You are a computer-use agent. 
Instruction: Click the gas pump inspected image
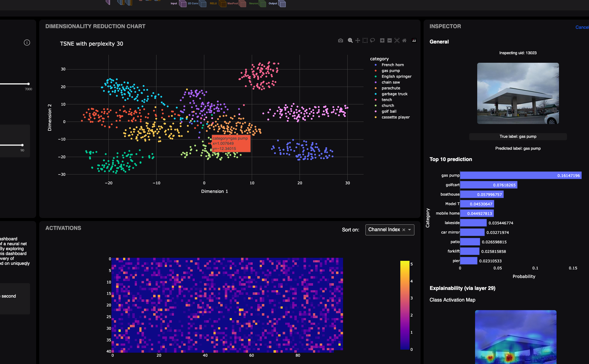pos(518,93)
